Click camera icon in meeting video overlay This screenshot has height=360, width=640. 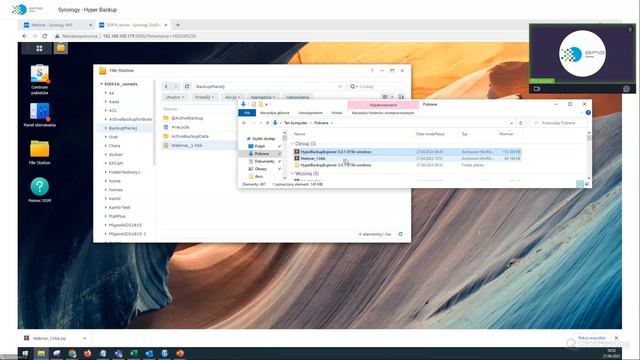[537, 89]
